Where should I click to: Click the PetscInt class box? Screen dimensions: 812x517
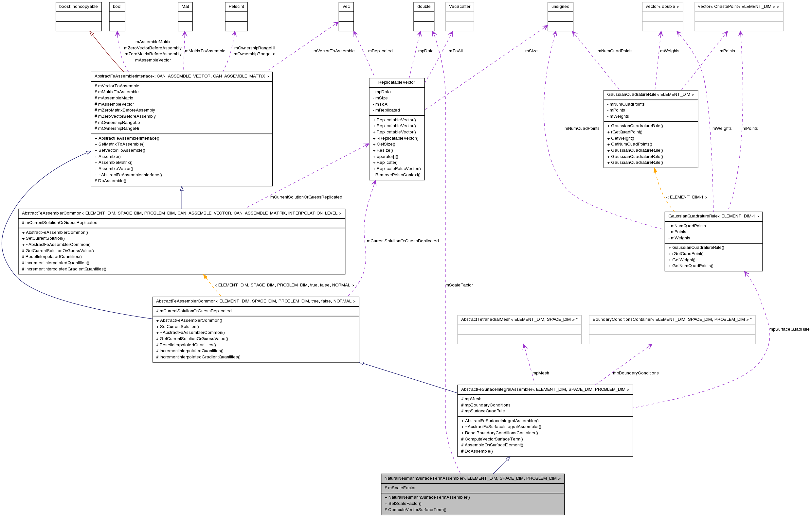(x=236, y=7)
